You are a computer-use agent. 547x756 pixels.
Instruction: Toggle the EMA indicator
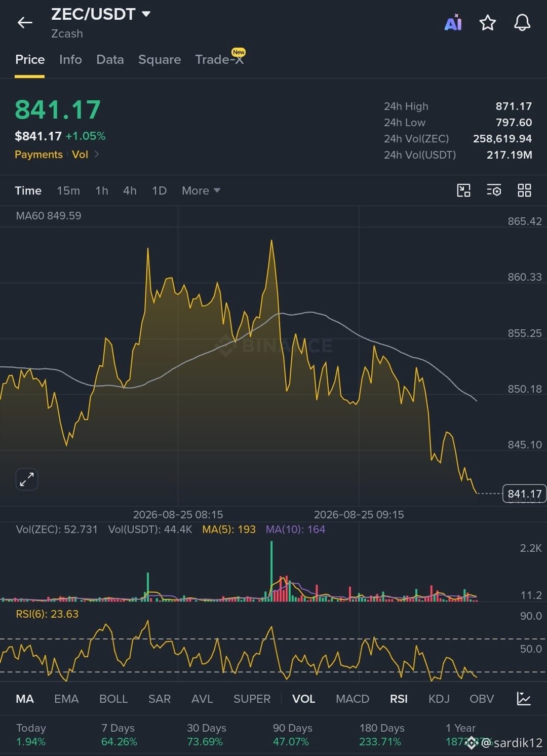pos(66,699)
